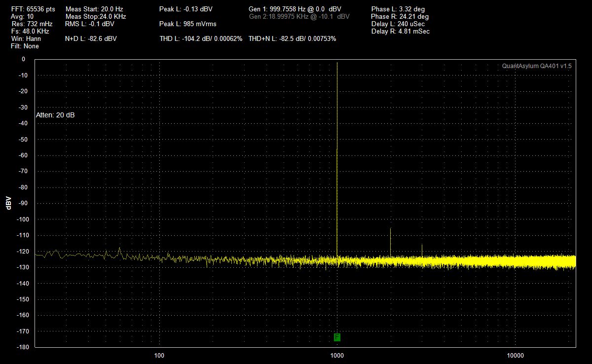Click the 'N+D L: -82.6 dBV' value
Screen dimensions: 592x364
tap(91, 38)
